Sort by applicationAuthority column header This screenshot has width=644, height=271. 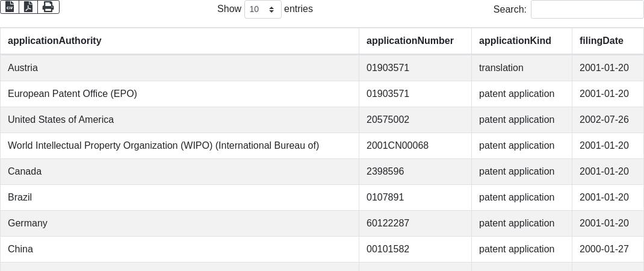pyautogui.click(x=55, y=41)
